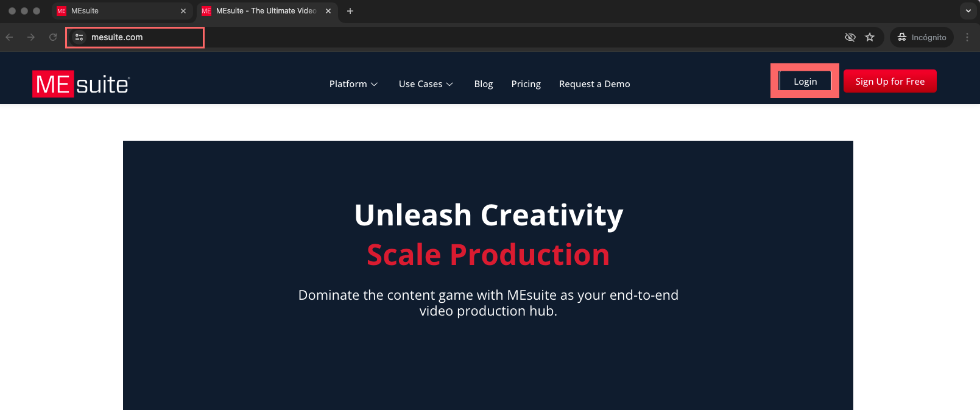Open site information icon in address bar

coord(79,37)
